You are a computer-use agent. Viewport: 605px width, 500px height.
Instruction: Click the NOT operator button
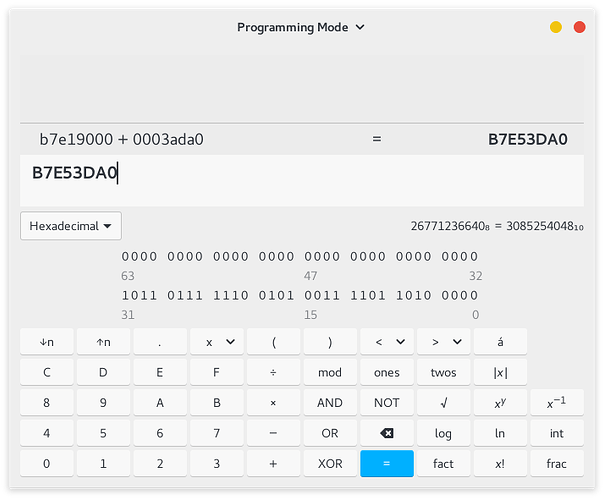(x=387, y=403)
